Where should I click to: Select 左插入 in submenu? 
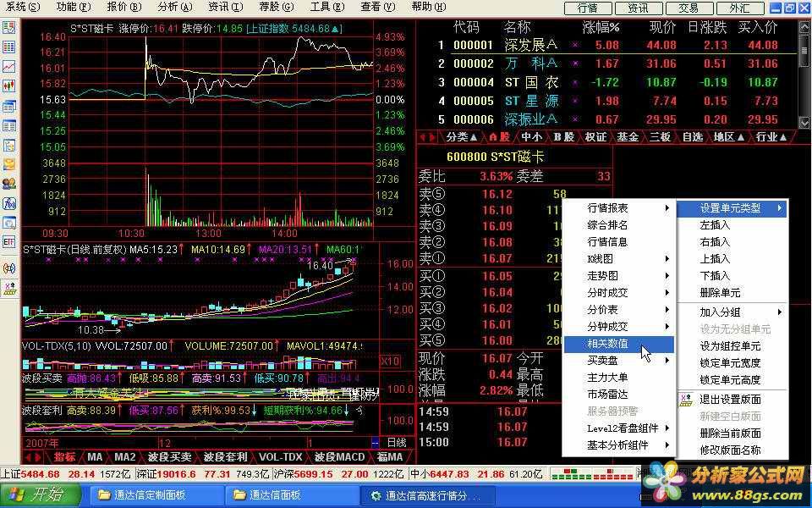[732, 225]
